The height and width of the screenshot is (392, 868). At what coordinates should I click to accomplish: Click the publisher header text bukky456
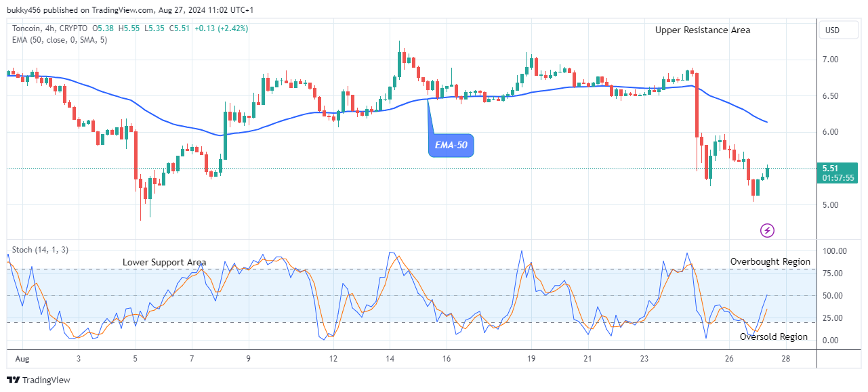pyautogui.click(x=24, y=10)
